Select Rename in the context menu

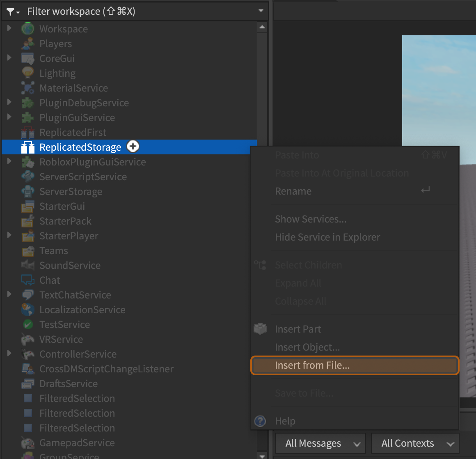pos(293,191)
